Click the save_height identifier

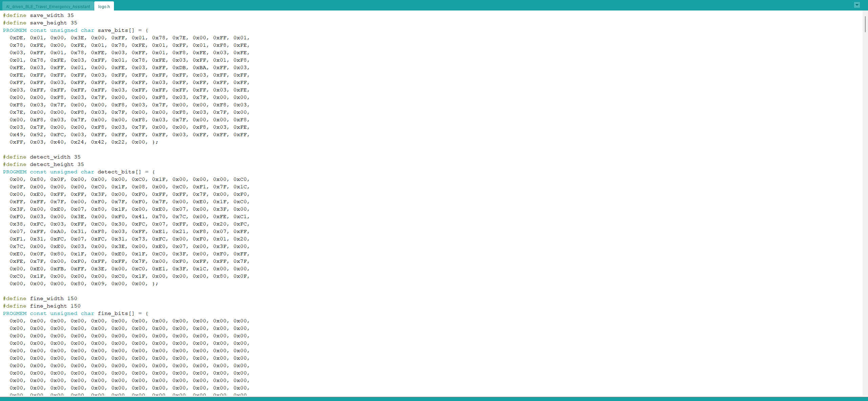pyautogui.click(x=48, y=23)
